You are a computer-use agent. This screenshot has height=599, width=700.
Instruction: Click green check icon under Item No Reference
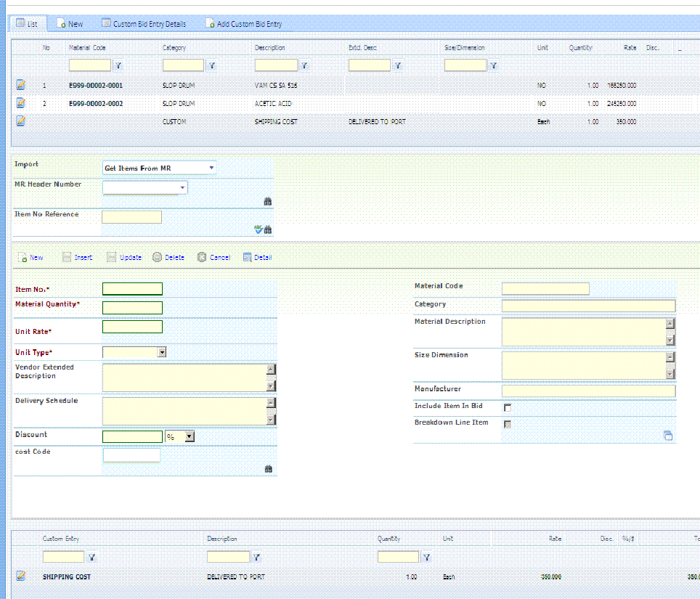tap(258, 229)
